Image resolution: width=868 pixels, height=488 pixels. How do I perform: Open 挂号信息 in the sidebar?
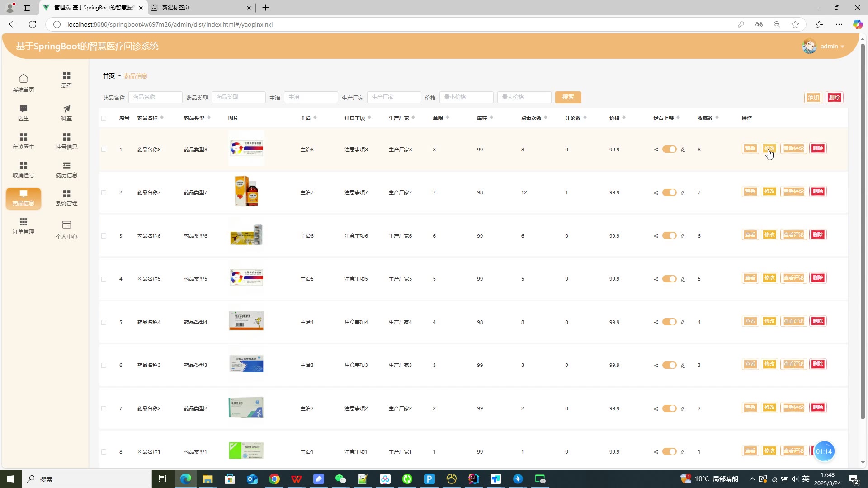pos(66,141)
